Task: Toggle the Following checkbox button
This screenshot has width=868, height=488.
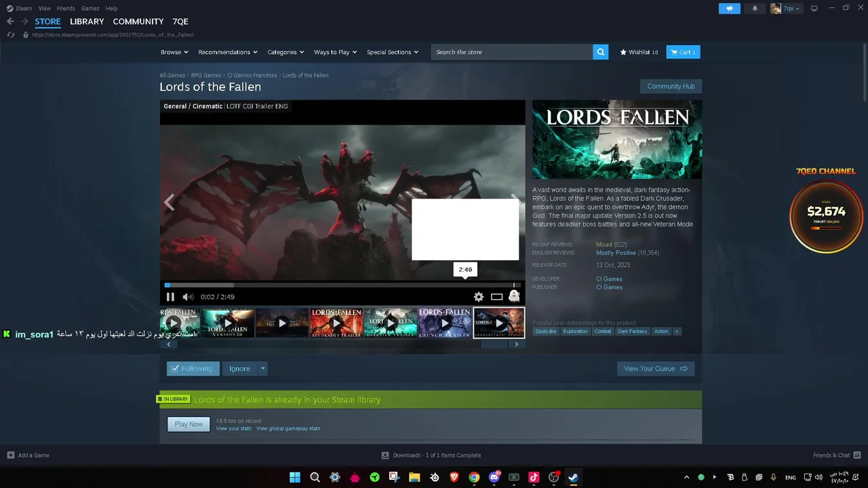Action: [193, 369]
